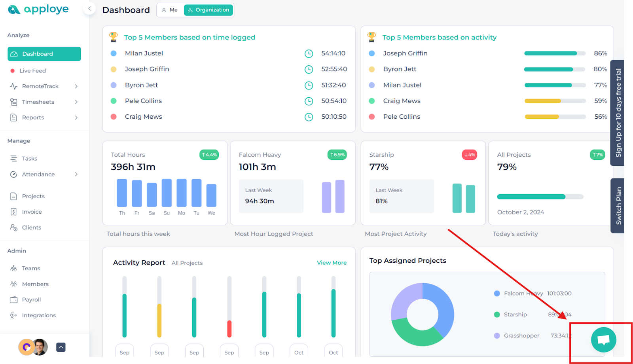The image size is (633, 364).
Task: Expand the RemoteTrack submenu arrow
Action: point(76,86)
